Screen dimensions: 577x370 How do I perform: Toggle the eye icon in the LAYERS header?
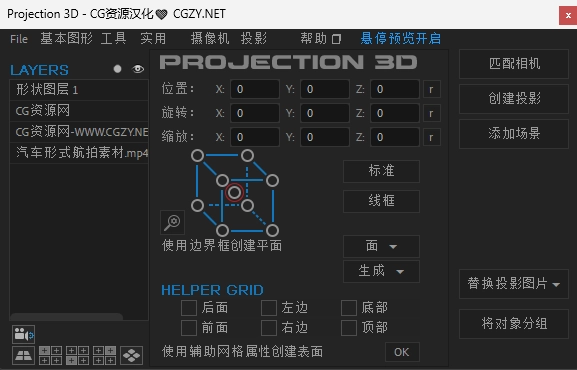(x=138, y=69)
